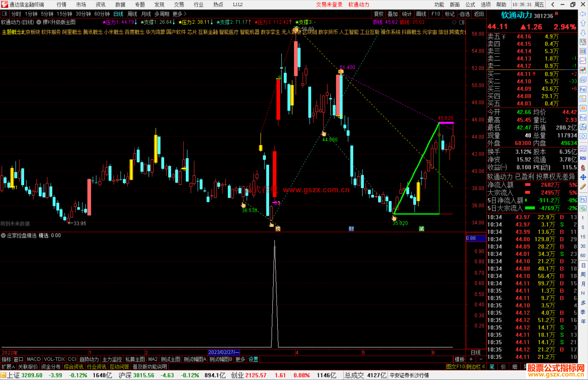This screenshot has height=380, width=588.
Task: Open the 模板 template menu
Action: coord(460,360)
